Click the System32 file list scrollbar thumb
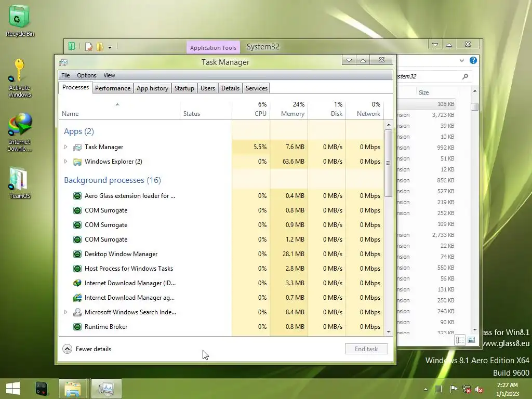This screenshot has height=399, width=532. 475,107
